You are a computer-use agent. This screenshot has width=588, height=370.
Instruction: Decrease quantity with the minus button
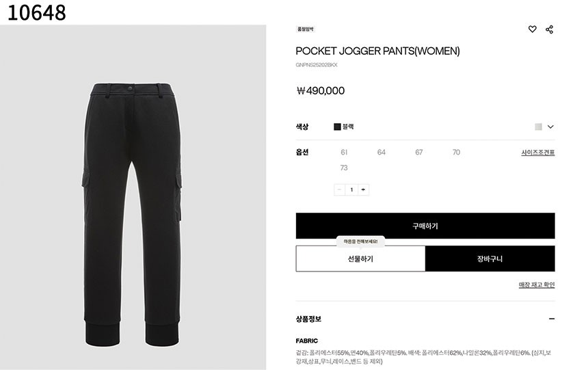tap(339, 190)
